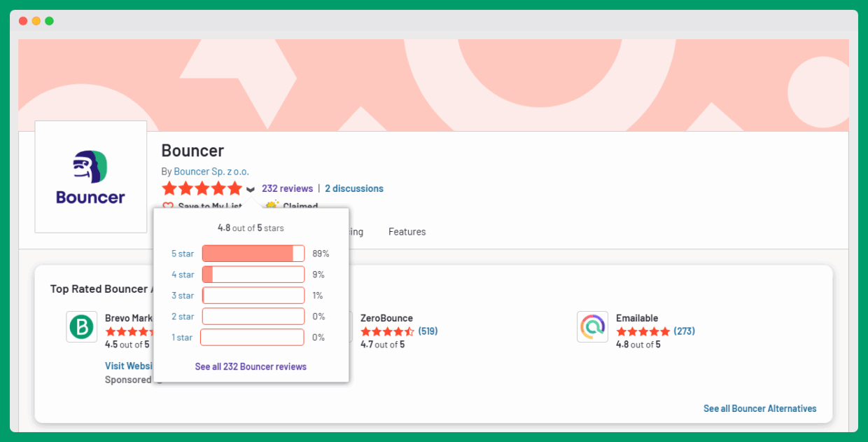
Task: Open the ZeroBounce alternative title
Action: tap(386, 318)
